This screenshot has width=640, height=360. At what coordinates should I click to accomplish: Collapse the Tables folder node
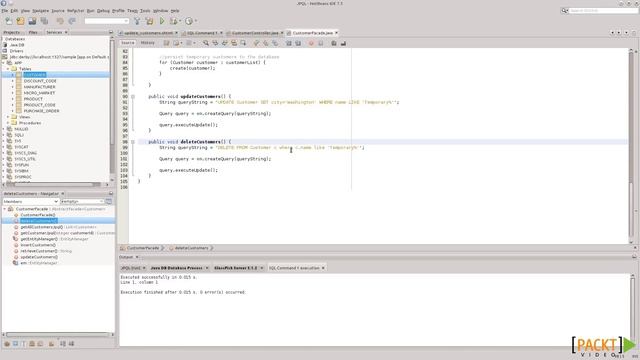[x=8, y=69]
